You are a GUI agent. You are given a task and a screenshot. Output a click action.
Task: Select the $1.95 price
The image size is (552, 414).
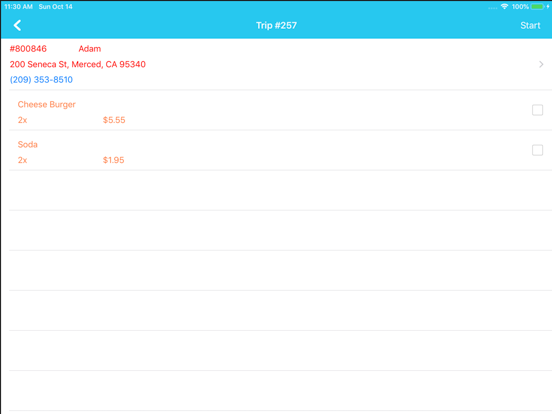(x=113, y=160)
